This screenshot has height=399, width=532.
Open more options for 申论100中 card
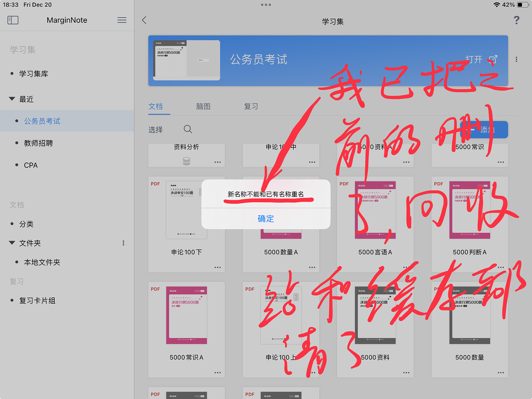(x=312, y=162)
